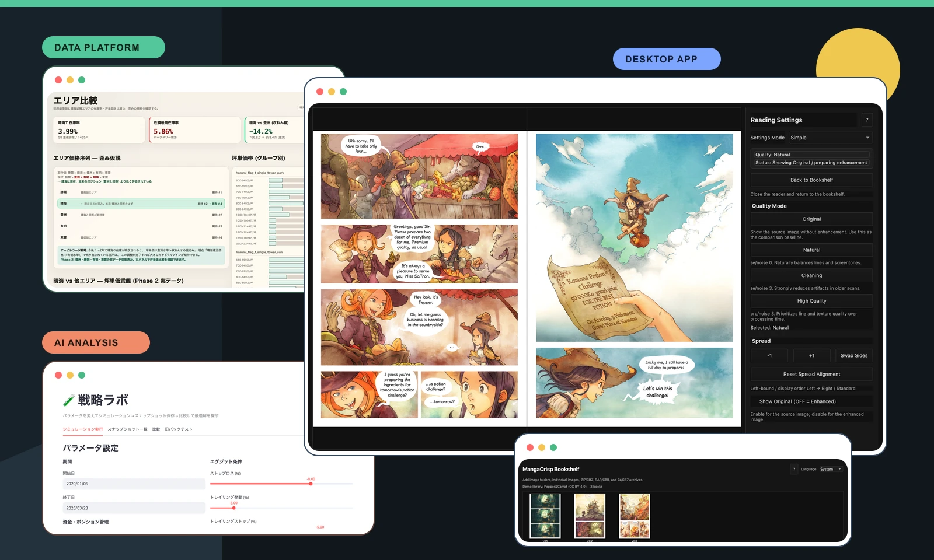Viewport: 934px width, 560px height.
Task: Open the Settings Mode dropdown showing Simple
Action: 831,138
